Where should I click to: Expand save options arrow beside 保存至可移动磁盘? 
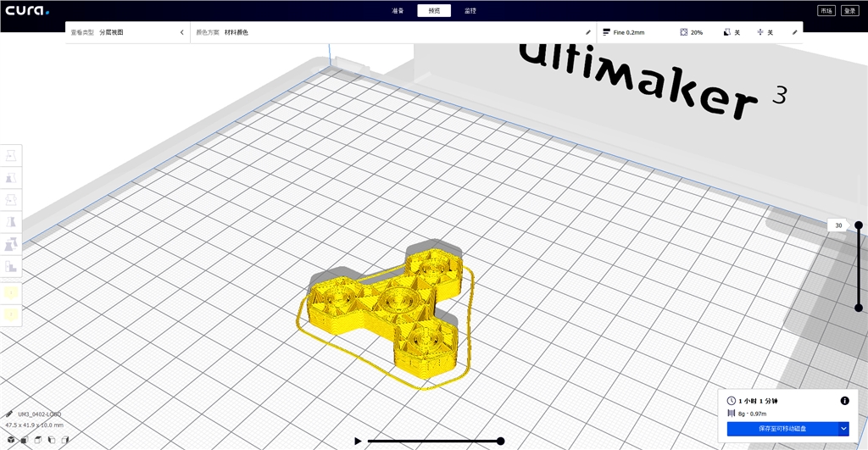click(843, 429)
